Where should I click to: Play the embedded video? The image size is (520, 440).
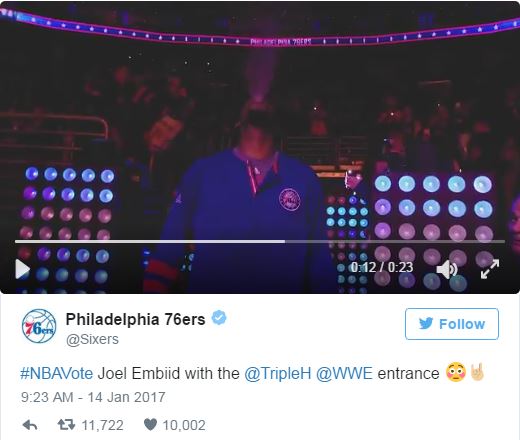pos(22,269)
